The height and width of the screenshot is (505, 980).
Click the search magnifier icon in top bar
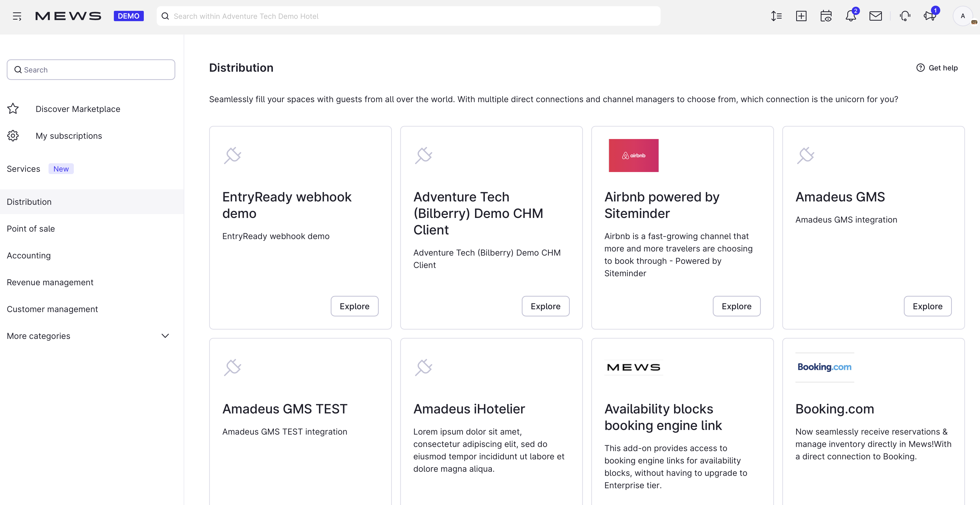pyautogui.click(x=165, y=16)
